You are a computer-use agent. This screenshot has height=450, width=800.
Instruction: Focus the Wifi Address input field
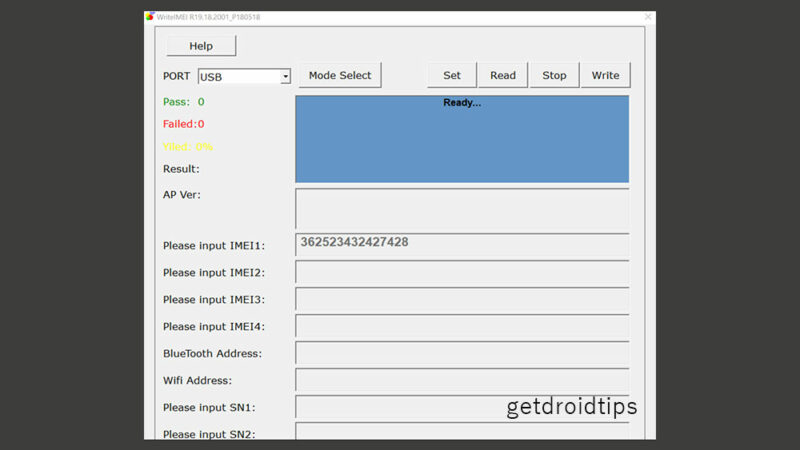[x=462, y=380]
